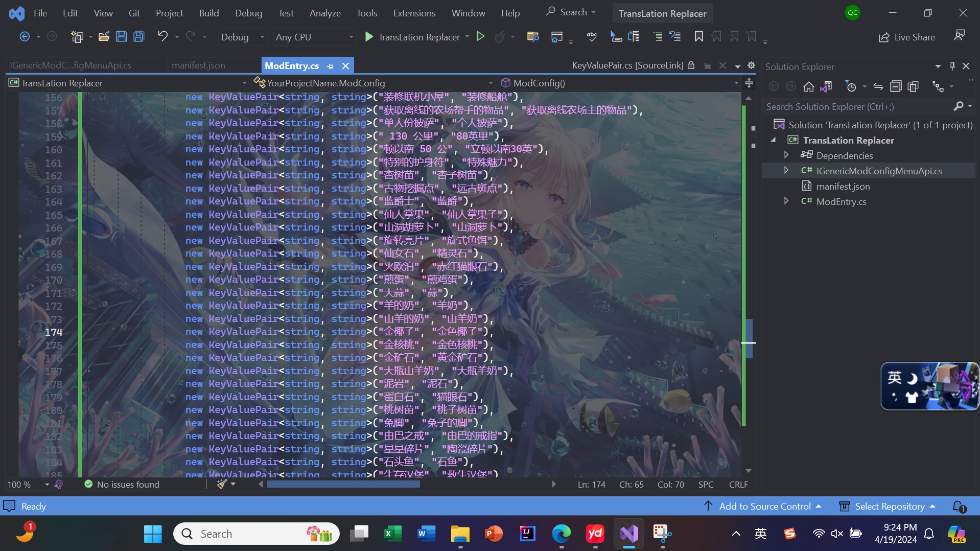Open KeyValuePair.cs [SourceLink] preview tab

click(x=627, y=65)
